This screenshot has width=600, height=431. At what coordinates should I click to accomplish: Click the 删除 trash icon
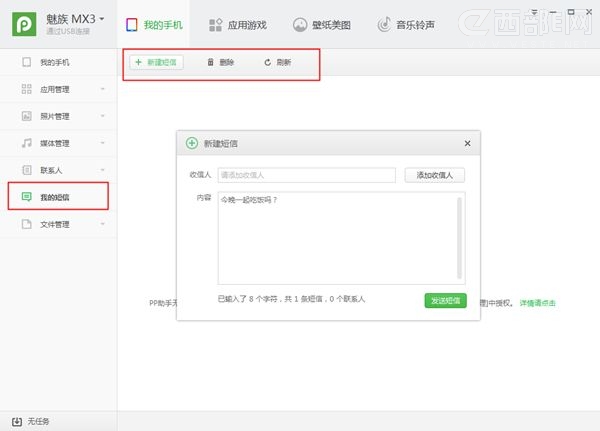(210, 62)
